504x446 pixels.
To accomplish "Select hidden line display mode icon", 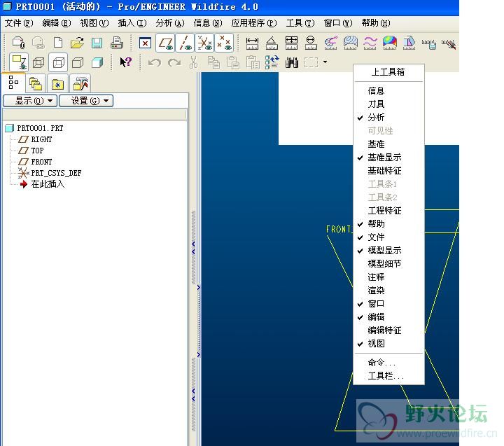I will click(58, 62).
